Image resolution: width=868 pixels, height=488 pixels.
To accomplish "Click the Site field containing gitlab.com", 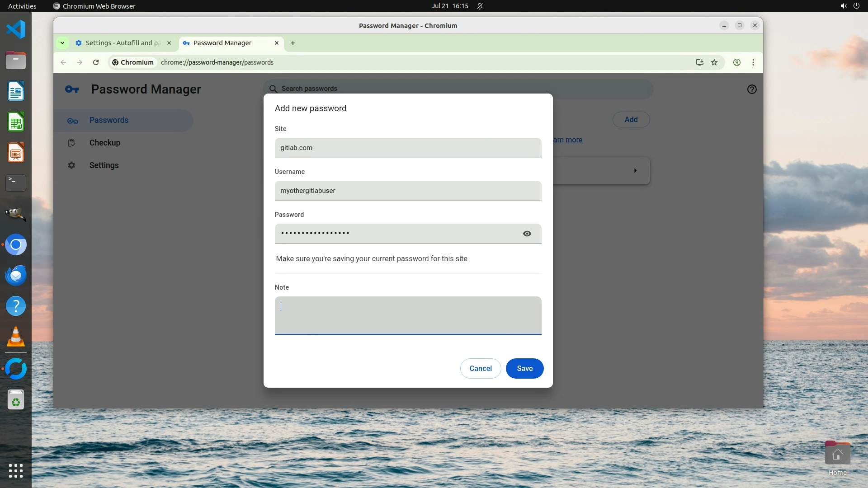I will point(408,148).
